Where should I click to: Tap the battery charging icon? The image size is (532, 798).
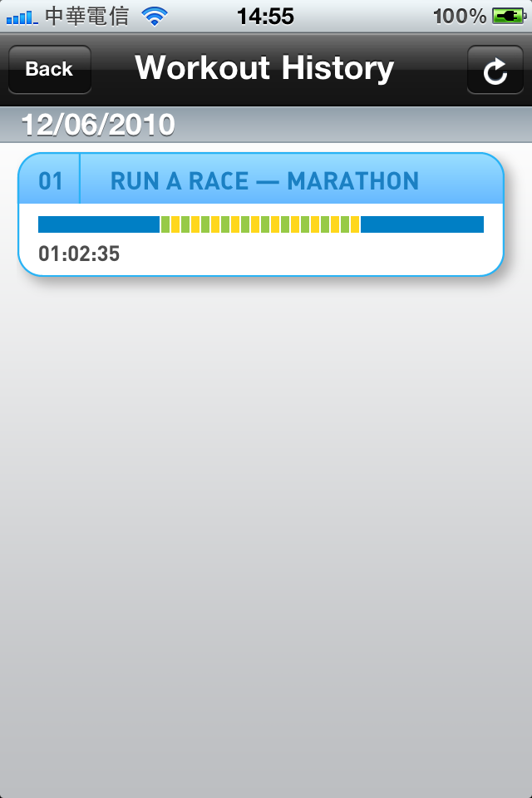(x=509, y=17)
